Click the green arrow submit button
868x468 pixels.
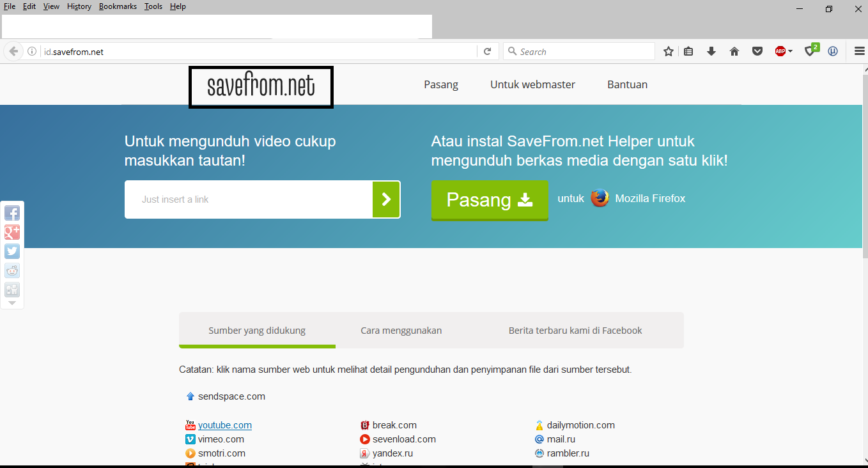pos(386,199)
